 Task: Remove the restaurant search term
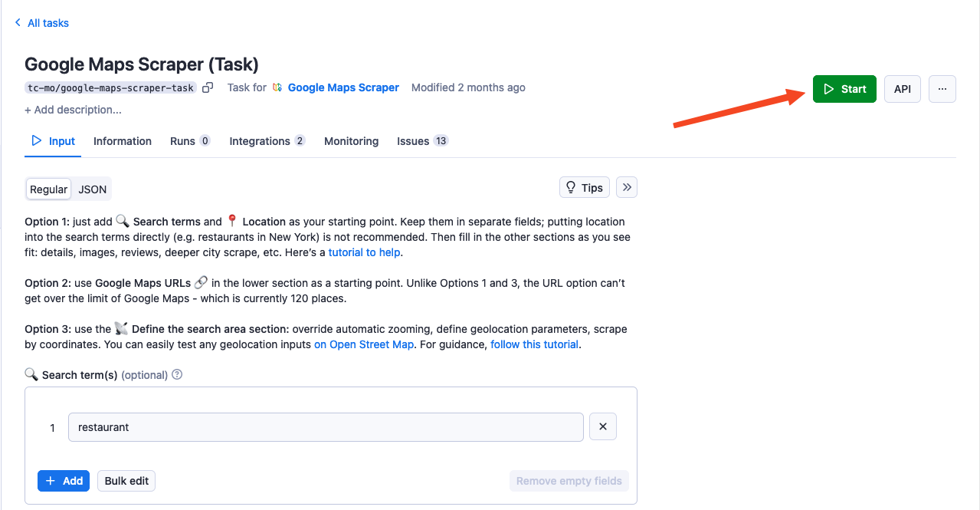tap(602, 426)
